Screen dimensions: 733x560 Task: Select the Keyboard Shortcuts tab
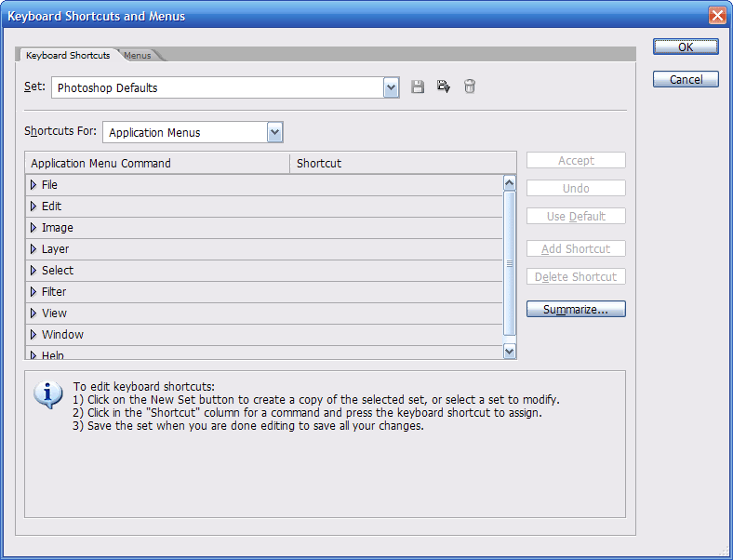tap(68, 56)
